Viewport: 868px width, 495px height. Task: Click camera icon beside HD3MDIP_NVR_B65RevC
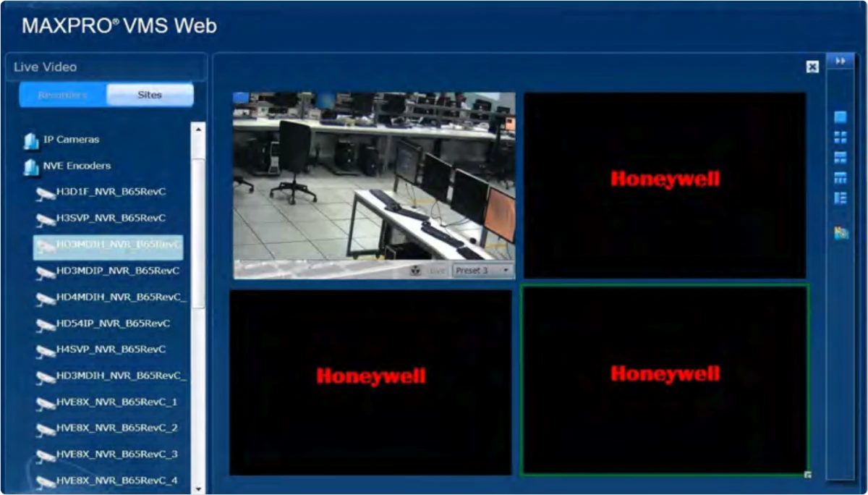point(46,273)
